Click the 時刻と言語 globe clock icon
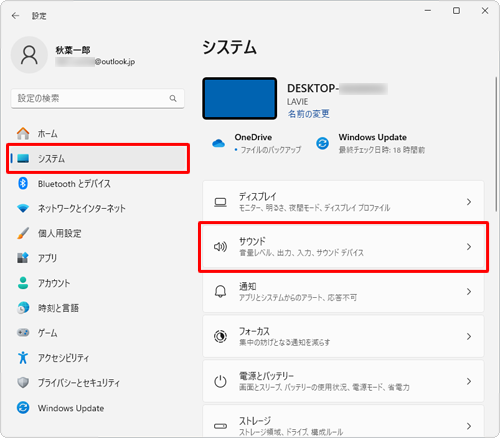This screenshot has height=438, width=500. [x=23, y=308]
